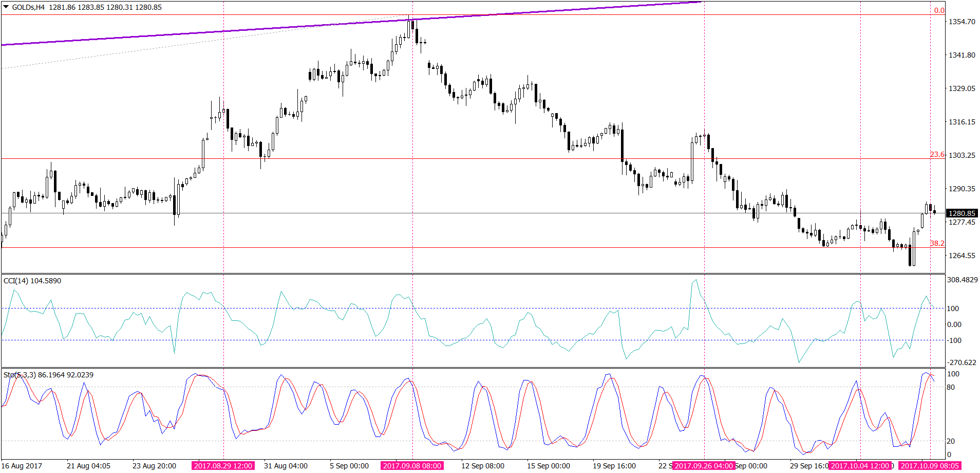
Task: Click the 1354.70 price axis label
Action: click(962, 22)
